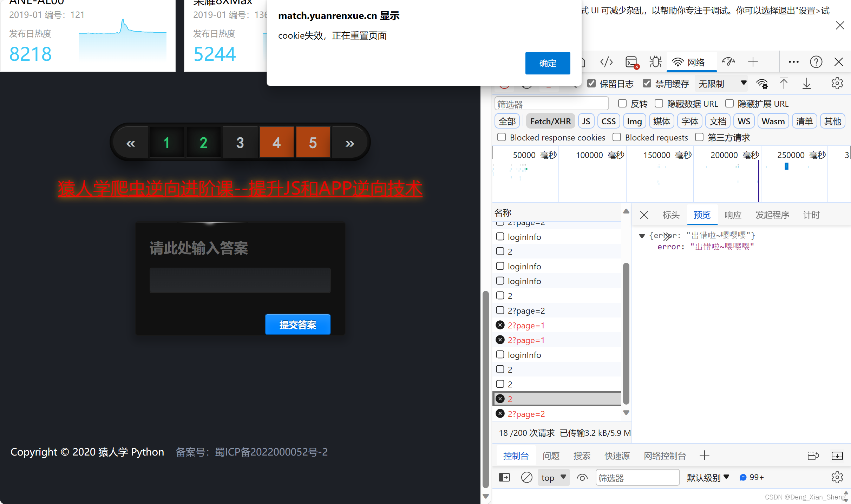Go to page 3 in pagination
This screenshot has height=504, width=851.
(x=240, y=143)
